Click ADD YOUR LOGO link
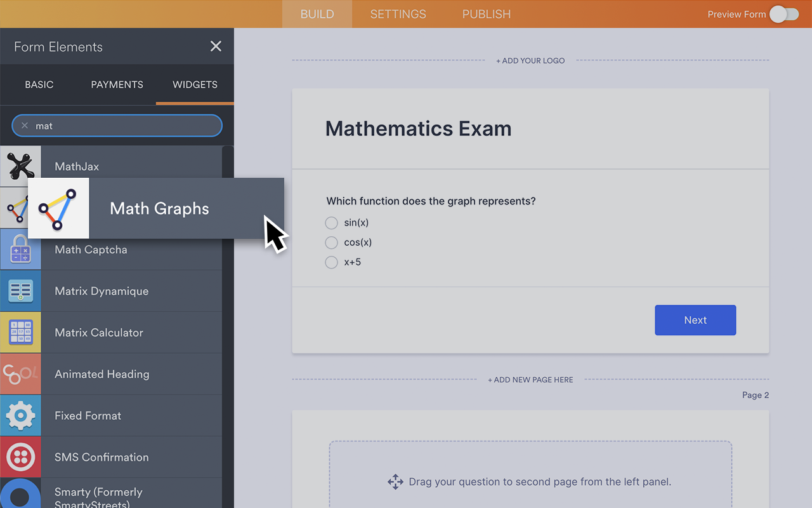 click(530, 60)
